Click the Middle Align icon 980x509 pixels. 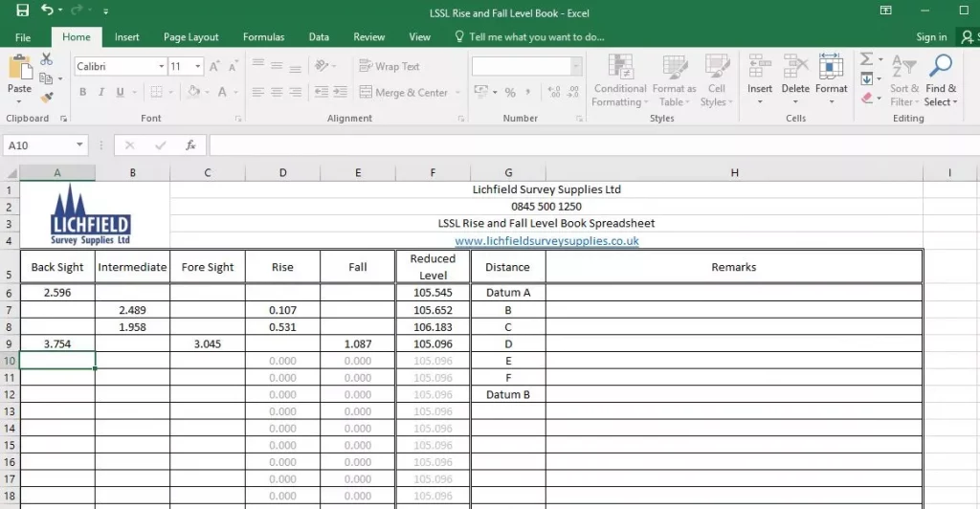pyautogui.click(x=277, y=65)
